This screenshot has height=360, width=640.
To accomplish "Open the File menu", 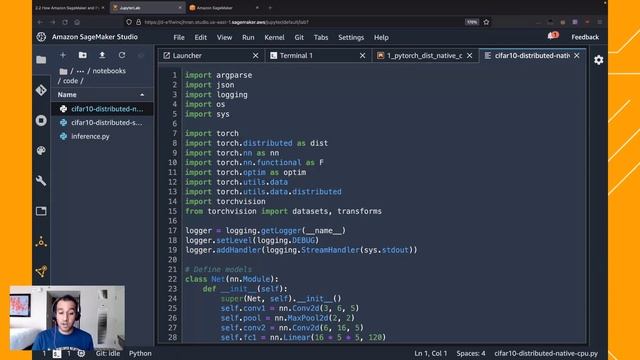I will pos(179,37).
